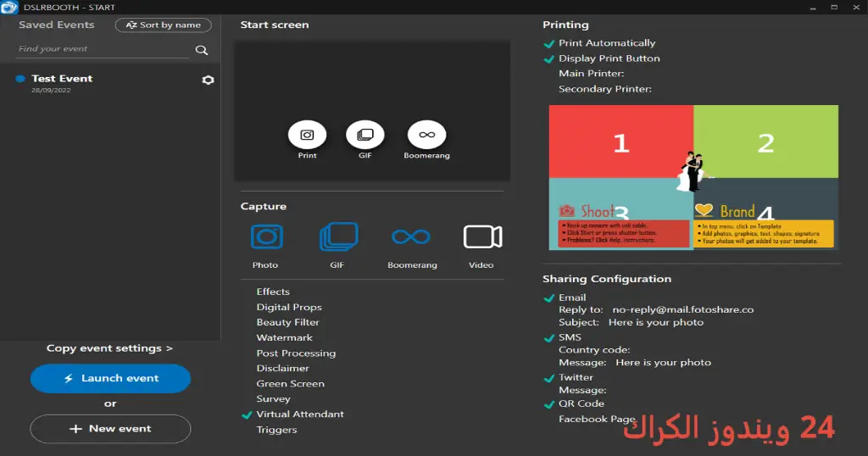Open the Effects settings
This screenshot has height=456, width=868.
click(273, 292)
